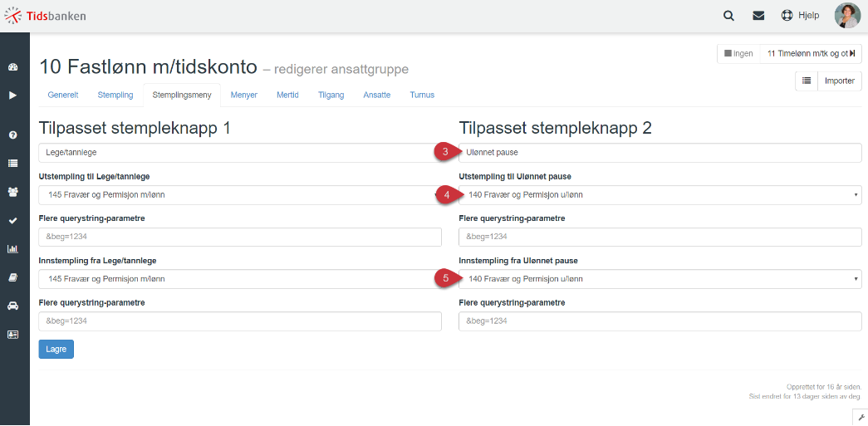
Task: Select the Stemplingsmeny tab
Action: point(182,95)
